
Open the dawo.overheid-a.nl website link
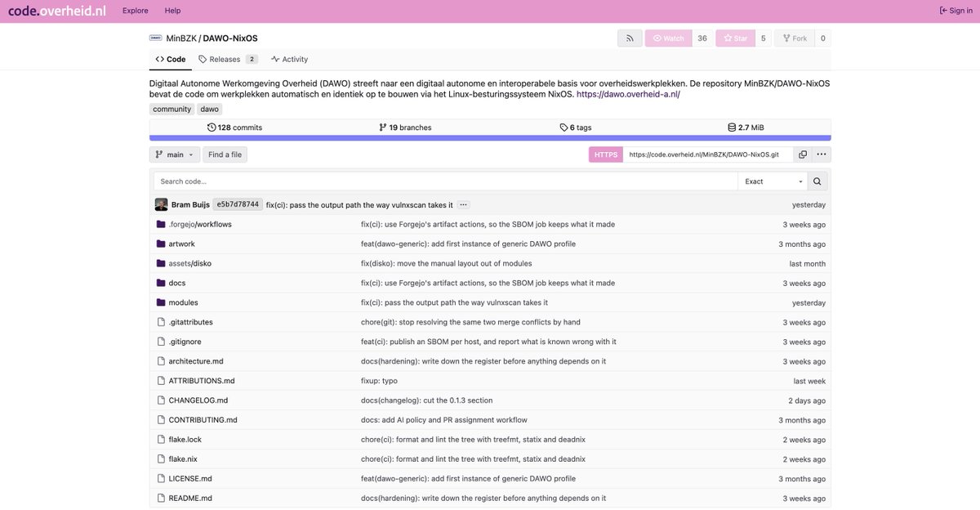628,94
